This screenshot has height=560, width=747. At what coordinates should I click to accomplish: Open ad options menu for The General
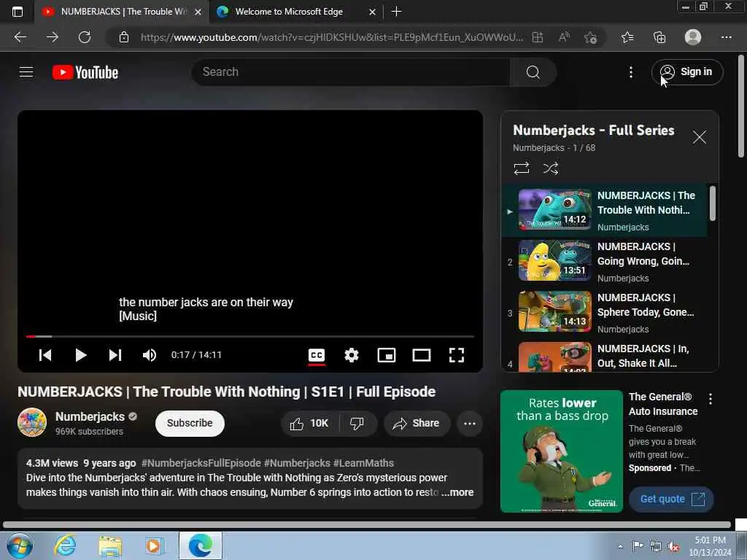[711, 399]
